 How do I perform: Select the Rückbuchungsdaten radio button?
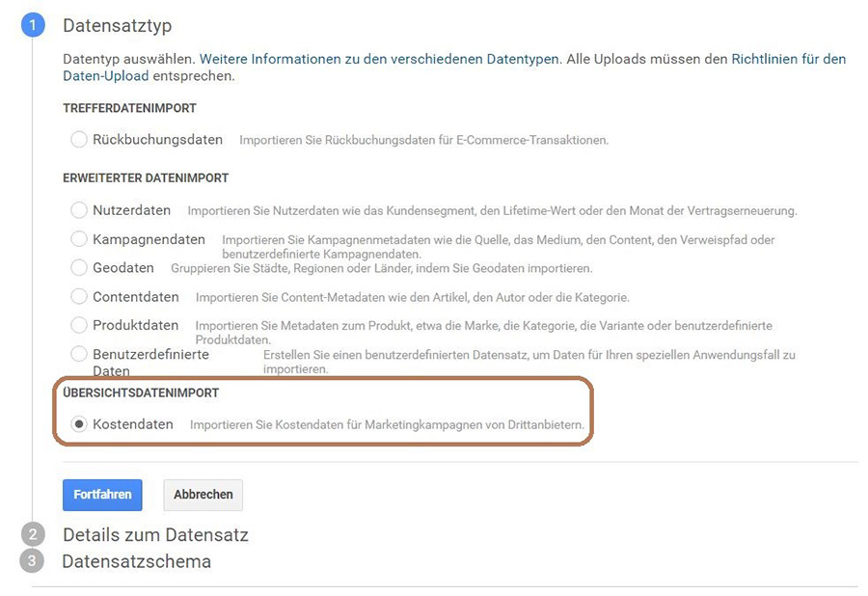[79, 140]
